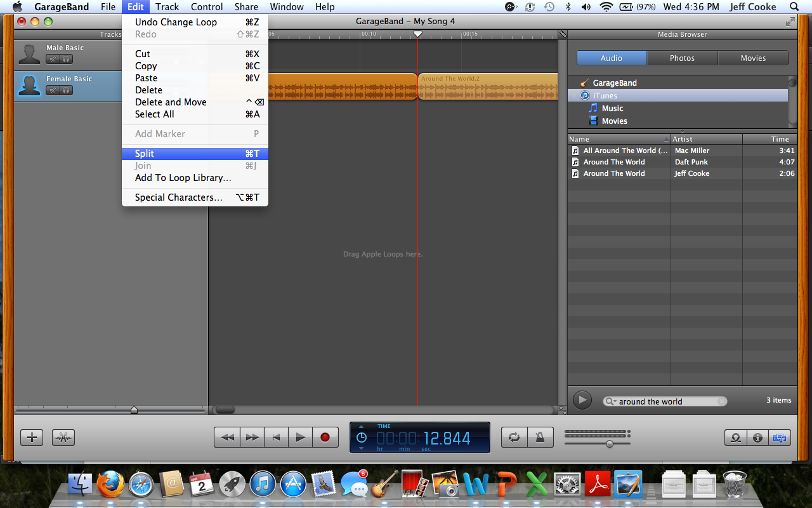Toggle the Media Browser button

click(780, 438)
